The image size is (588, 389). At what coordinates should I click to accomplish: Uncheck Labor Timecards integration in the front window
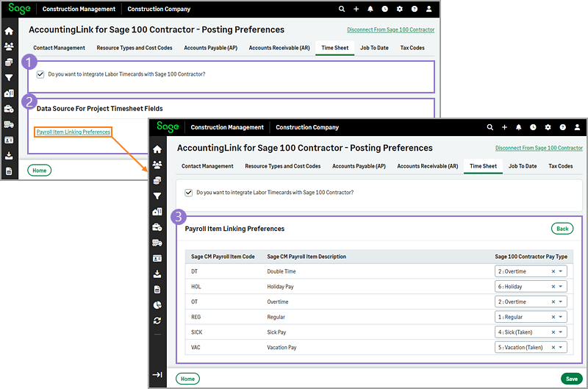tap(189, 193)
